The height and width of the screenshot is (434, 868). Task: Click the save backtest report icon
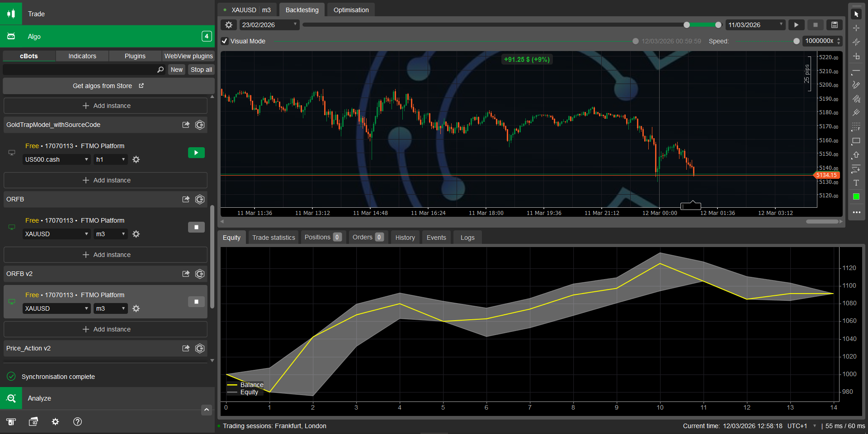click(835, 25)
